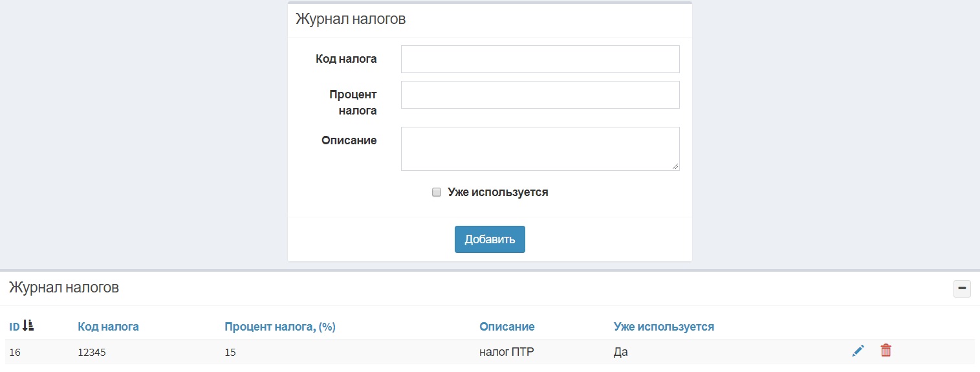Click inside the Описание text area
The height and width of the screenshot is (372, 980).
point(540,149)
